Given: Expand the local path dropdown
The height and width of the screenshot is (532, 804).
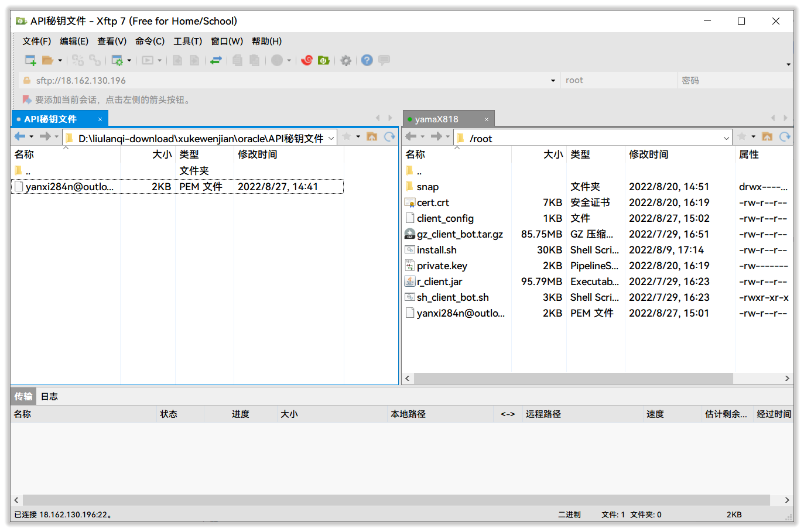Looking at the screenshot, I should 331,138.
